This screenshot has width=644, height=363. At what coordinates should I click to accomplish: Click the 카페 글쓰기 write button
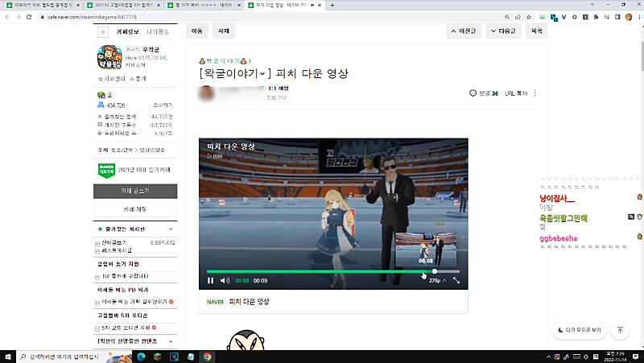(x=134, y=191)
